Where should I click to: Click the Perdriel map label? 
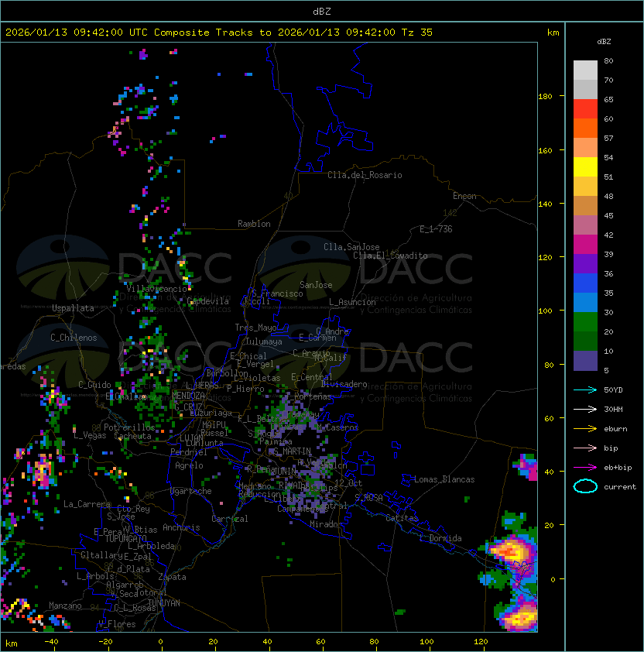[x=189, y=452]
